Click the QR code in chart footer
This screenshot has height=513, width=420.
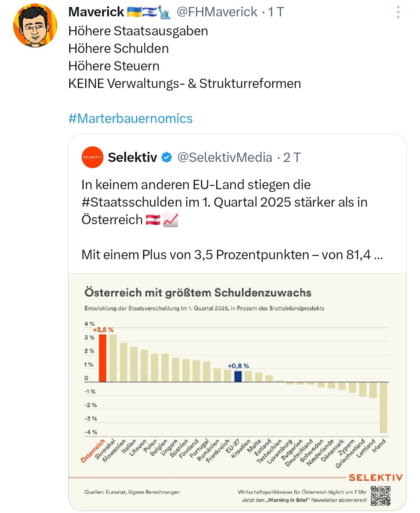pyautogui.click(x=380, y=495)
